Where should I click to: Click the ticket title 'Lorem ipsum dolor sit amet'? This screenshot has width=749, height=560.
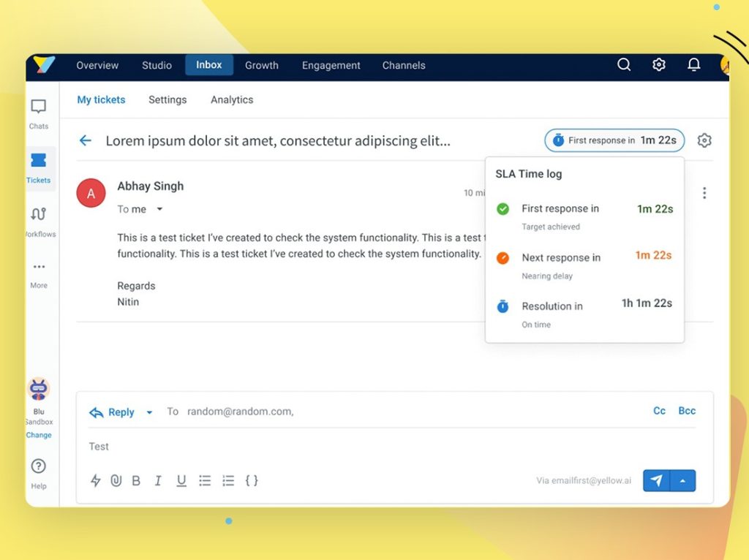tap(278, 141)
